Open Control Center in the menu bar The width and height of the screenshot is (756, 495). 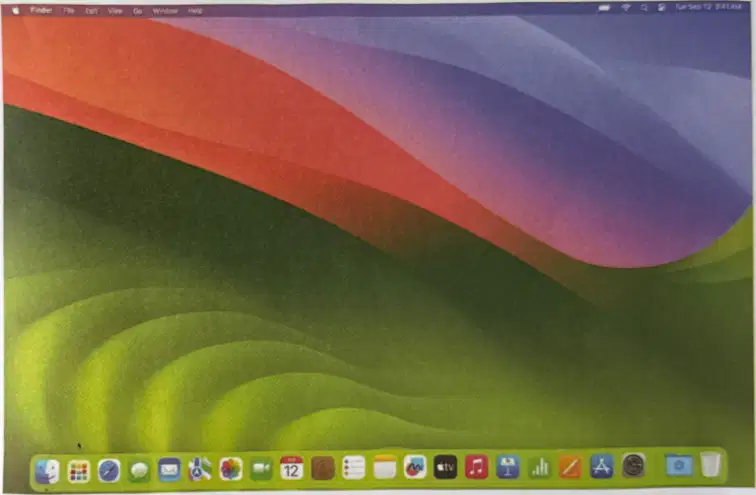(x=662, y=8)
